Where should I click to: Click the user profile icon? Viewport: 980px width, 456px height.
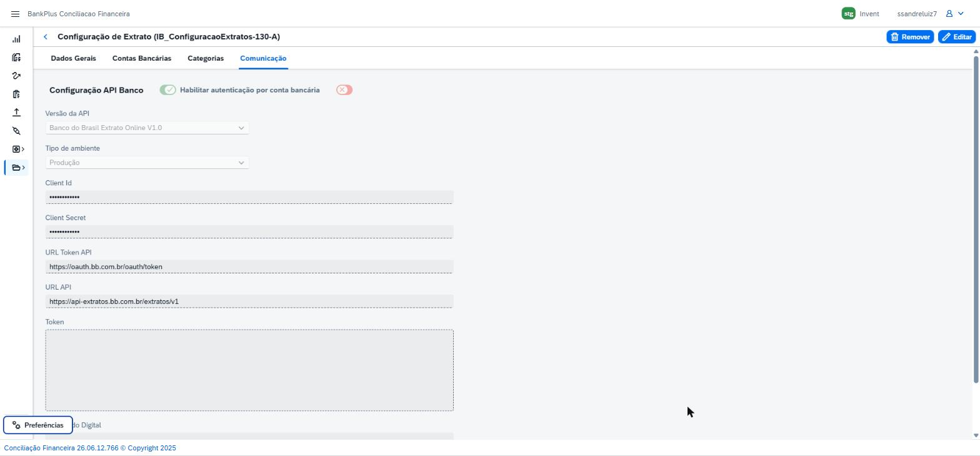[x=949, y=14]
